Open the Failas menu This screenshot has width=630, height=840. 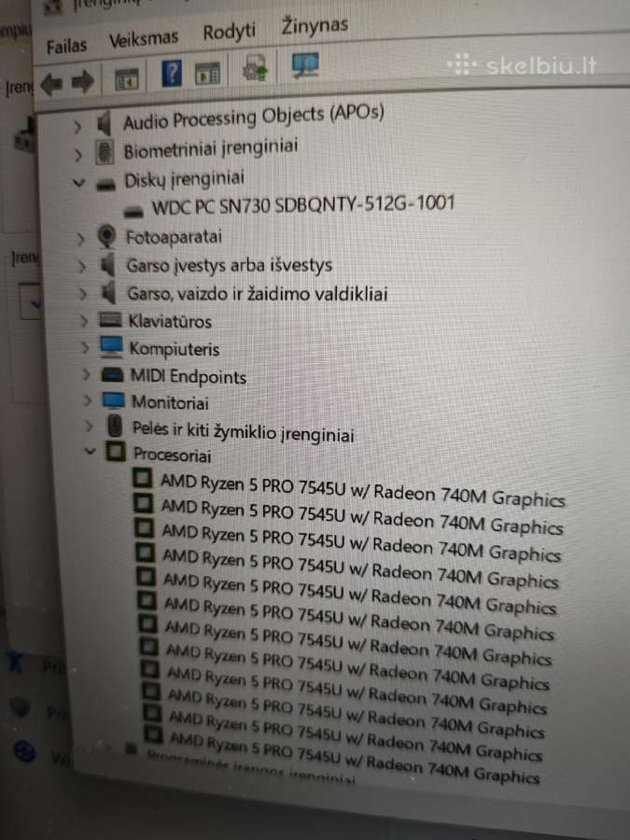(x=66, y=46)
